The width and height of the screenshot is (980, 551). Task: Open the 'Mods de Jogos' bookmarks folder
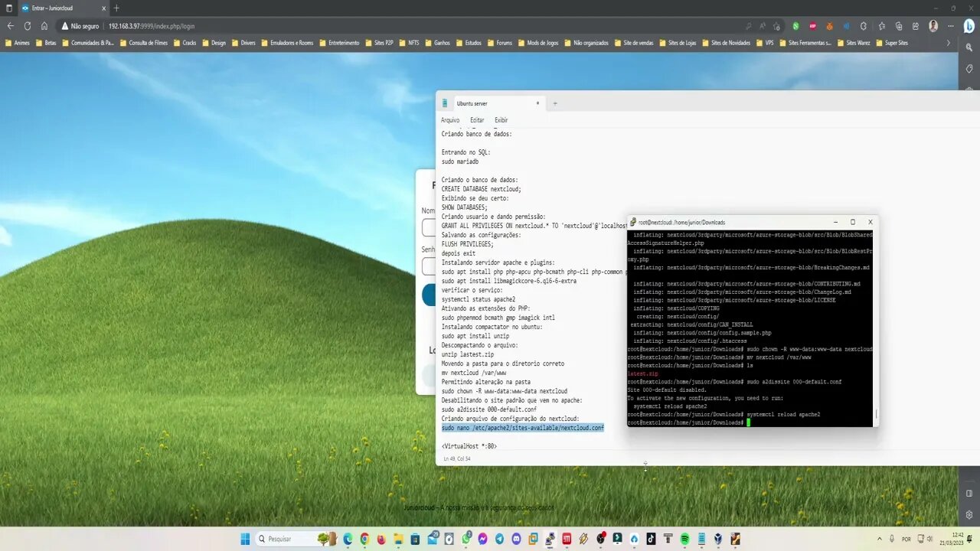[x=538, y=43]
